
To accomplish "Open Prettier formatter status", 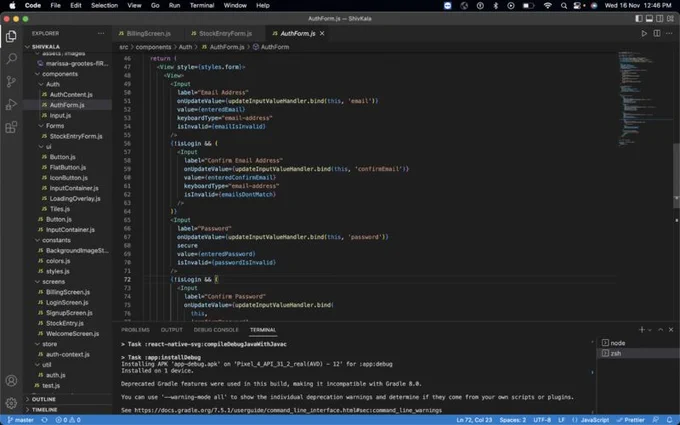I will pyautogui.click(x=631, y=420).
